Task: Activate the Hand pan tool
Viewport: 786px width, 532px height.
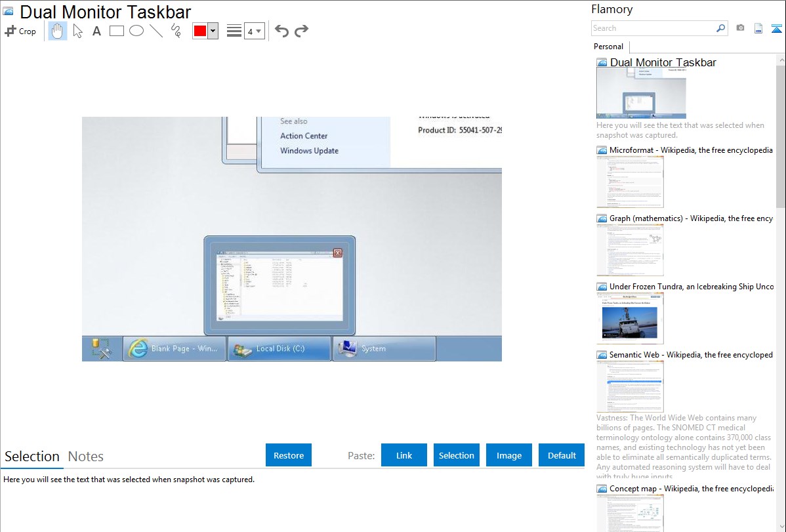Action: (57, 31)
